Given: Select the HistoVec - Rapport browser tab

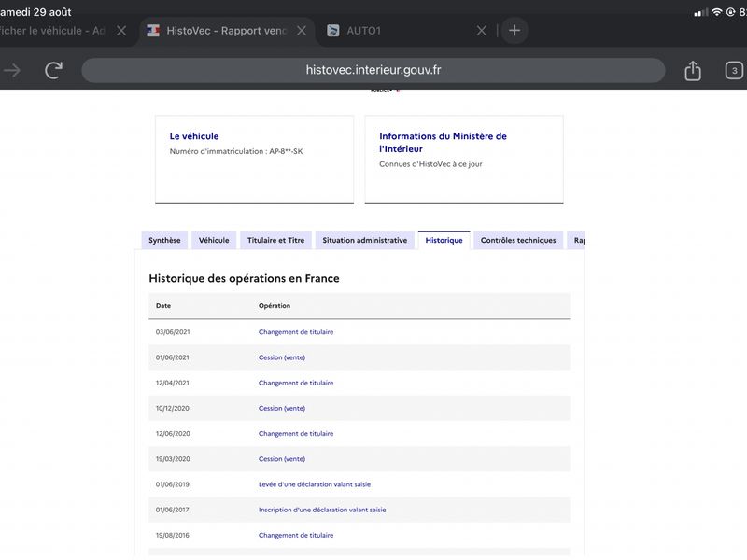Looking at the screenshot, I should coord(226,31).
